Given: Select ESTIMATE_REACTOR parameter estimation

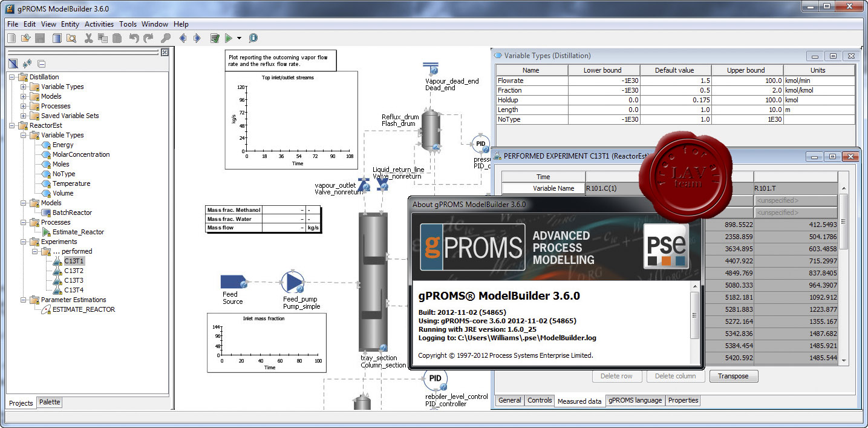Looking at the screenshot, I should tap(83, 309).
